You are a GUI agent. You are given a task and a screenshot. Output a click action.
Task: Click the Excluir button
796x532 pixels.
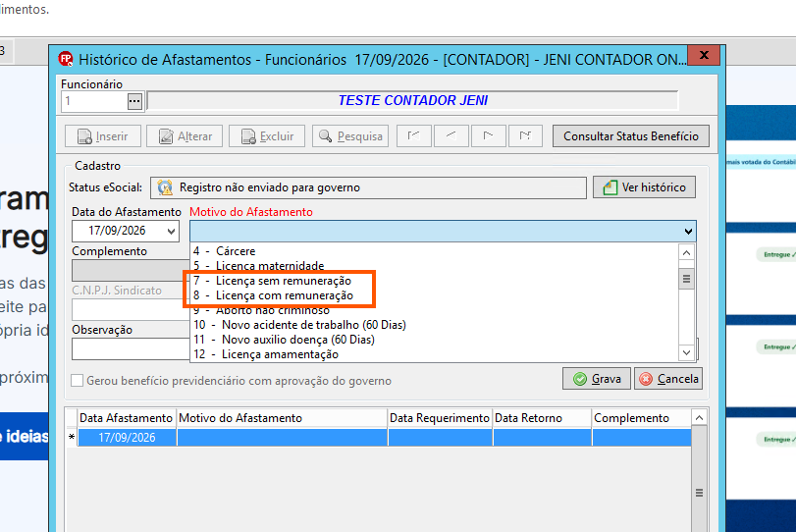click(267, 136)
